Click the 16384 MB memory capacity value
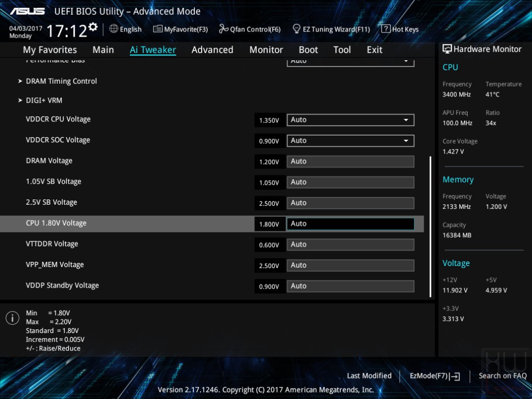Viewport: 532px width, 399px height. tap(457, 236)
